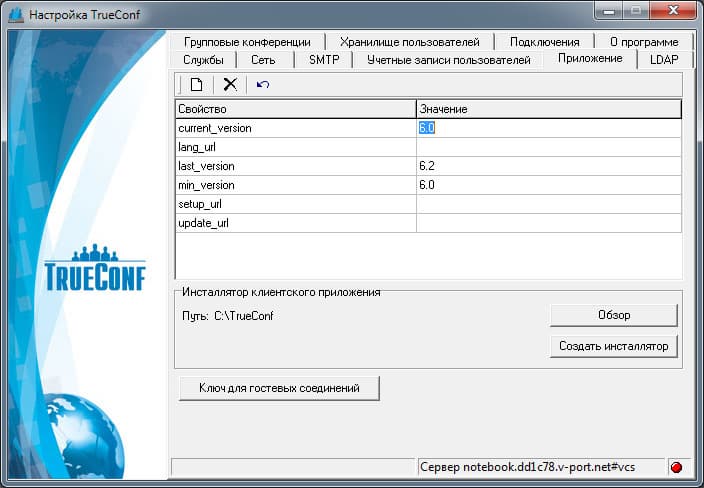
Task: Select the update_url property row
Action: point(429,223)
